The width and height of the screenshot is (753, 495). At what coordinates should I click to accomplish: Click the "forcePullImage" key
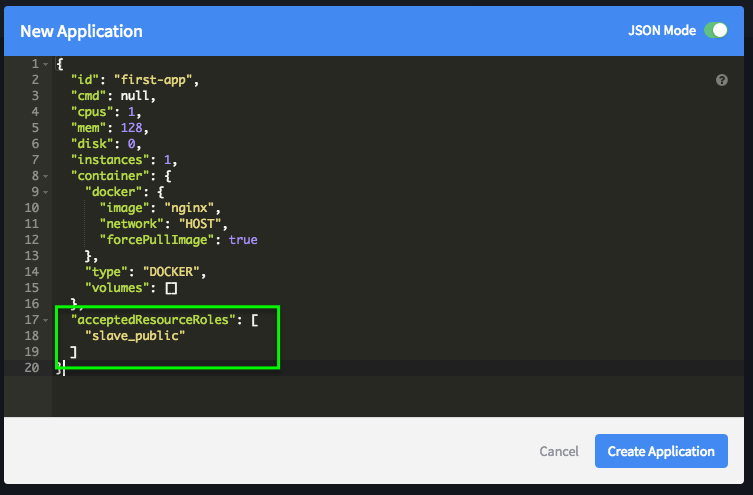click(156, 240)
